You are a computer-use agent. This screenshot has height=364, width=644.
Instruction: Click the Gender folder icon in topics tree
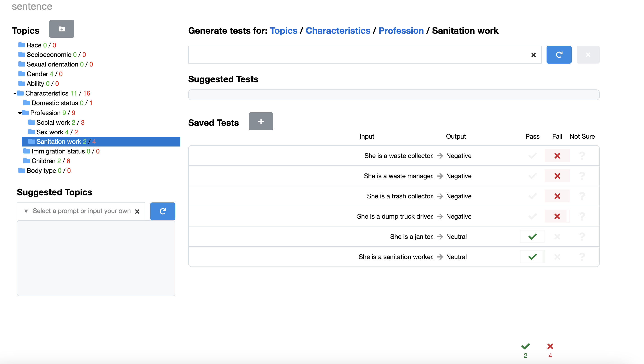22,74
